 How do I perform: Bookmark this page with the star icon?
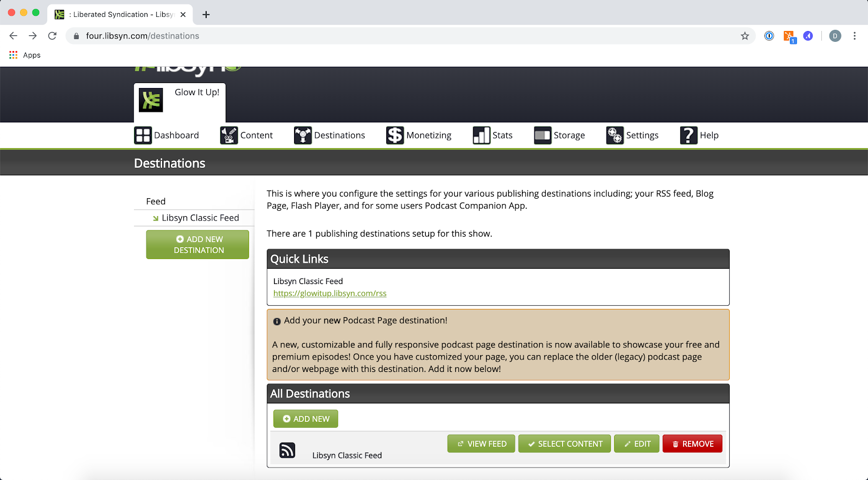(745, 36)
